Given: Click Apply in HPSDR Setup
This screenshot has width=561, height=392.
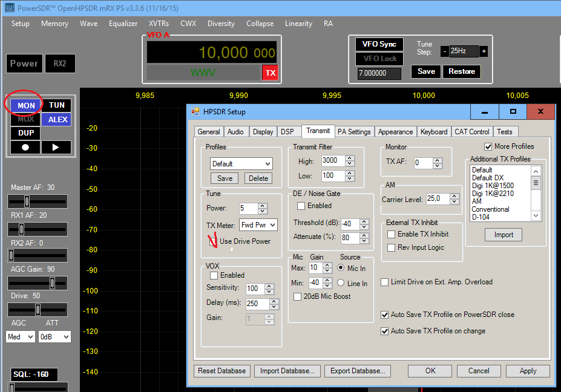Looking at the screenshot, I should 528,371.
